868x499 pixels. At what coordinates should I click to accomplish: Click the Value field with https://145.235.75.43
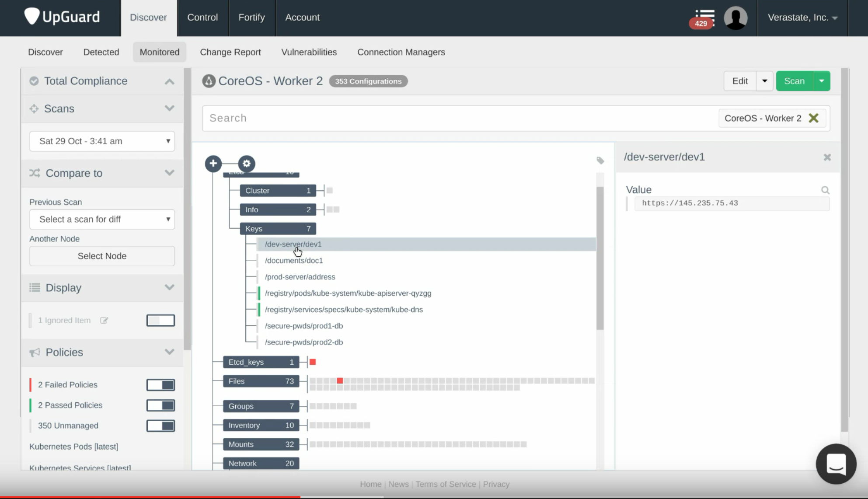pyautogui.click(x=732, y=203)
